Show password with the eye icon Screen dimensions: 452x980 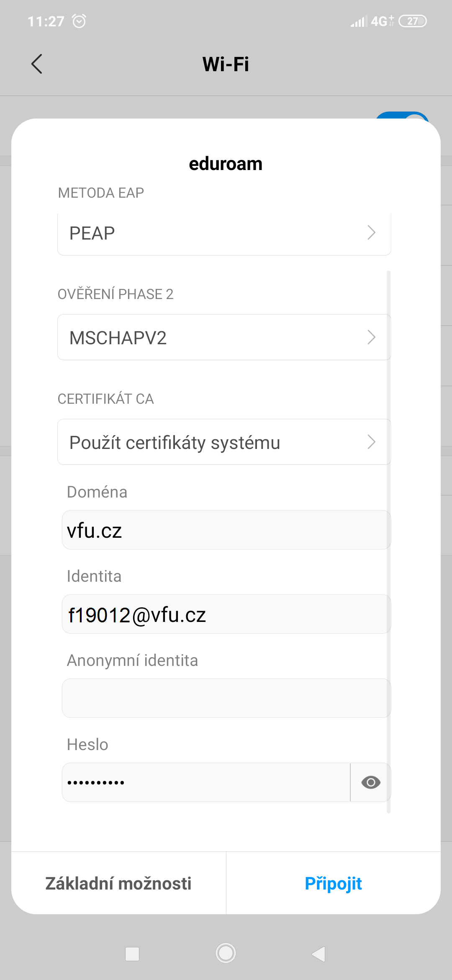[371, 782]
